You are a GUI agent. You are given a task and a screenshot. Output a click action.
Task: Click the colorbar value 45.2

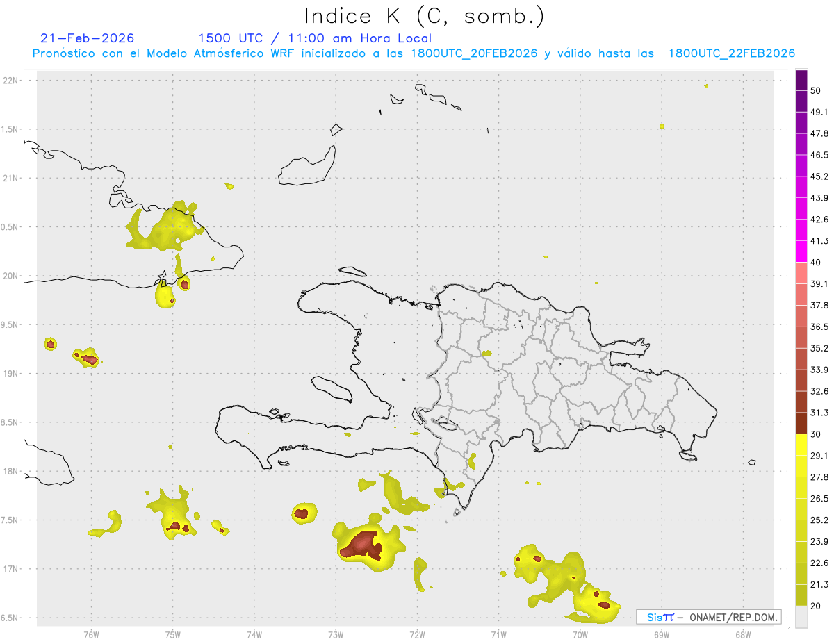click(x=819, y=176)
